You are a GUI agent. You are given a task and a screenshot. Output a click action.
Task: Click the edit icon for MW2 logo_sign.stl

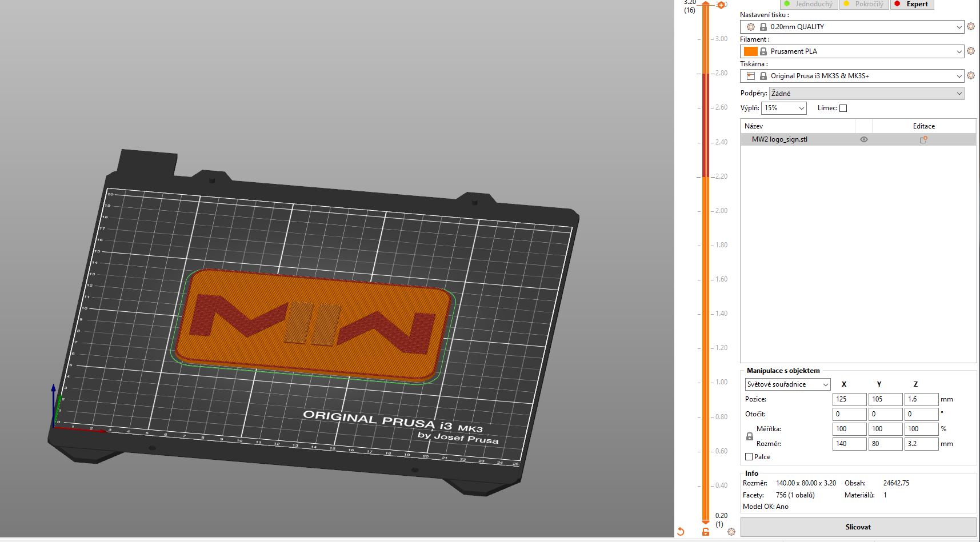(x=923, y=139)
